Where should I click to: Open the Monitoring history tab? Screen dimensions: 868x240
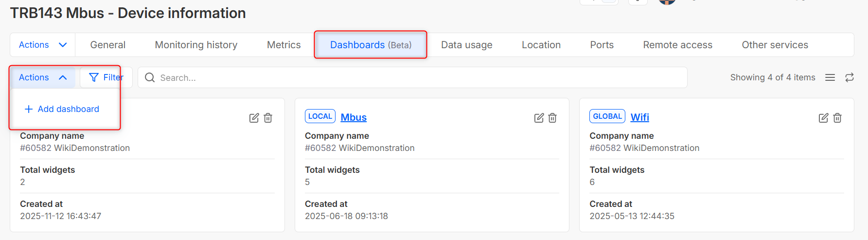pos(196,45)
